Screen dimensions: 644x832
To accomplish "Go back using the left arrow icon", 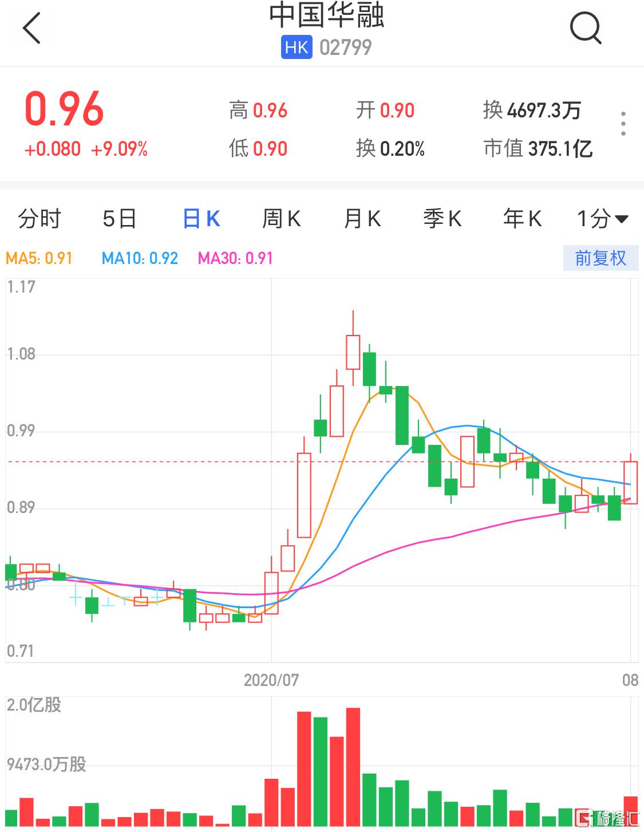I will coord(31,28).
